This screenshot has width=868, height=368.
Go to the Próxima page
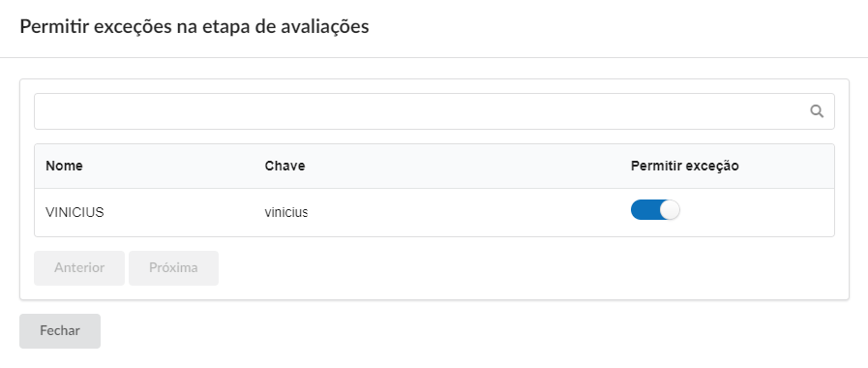click(x=173, y=268)
